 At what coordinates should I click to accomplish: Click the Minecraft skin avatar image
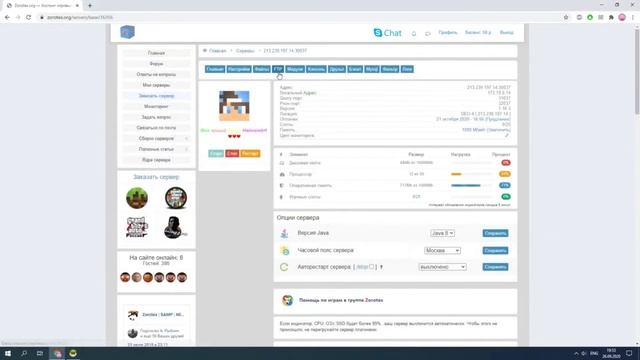click(x=234, y=106)
